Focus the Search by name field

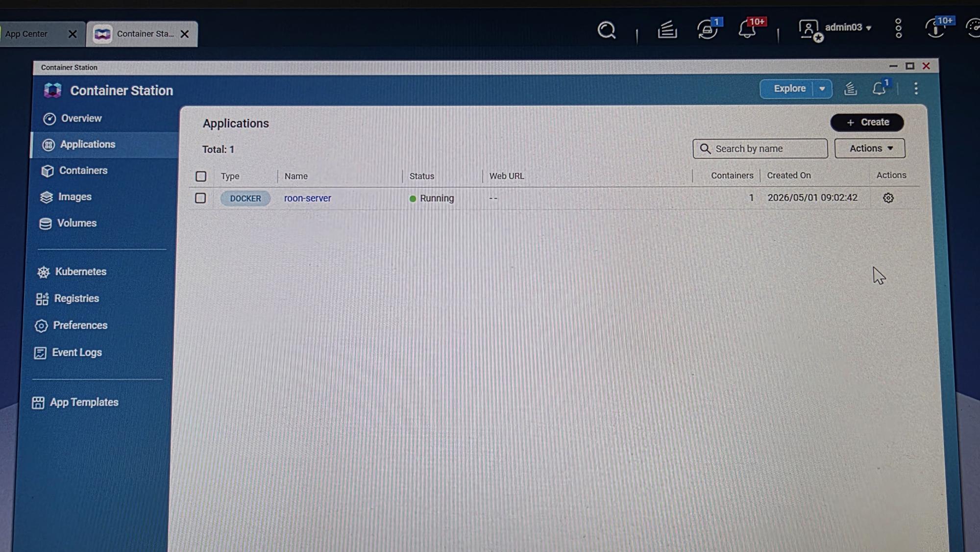click(x=760, y=149)
